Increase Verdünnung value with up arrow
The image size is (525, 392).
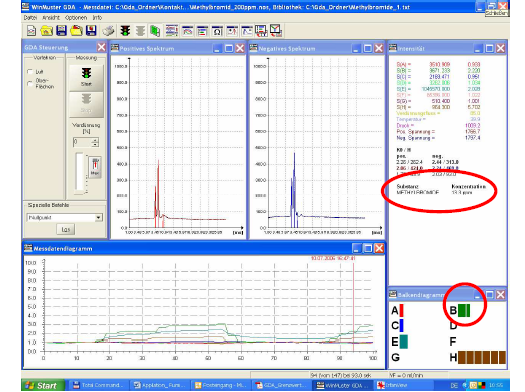pyautogui.click(x=95, y=140)
